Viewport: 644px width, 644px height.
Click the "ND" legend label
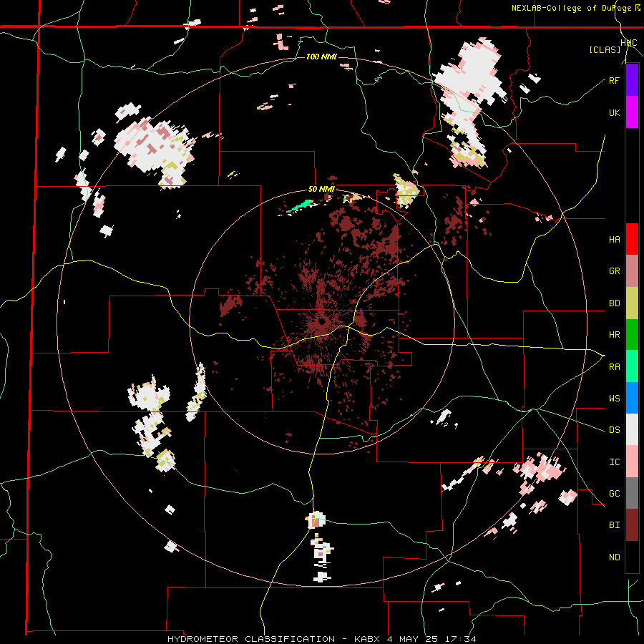coord(614,557)
